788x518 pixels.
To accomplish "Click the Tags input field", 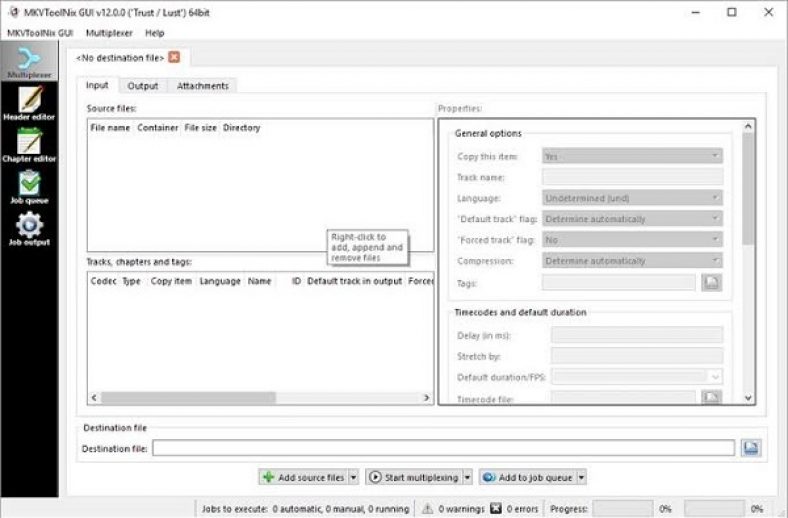I will click(x=619, y=282).
